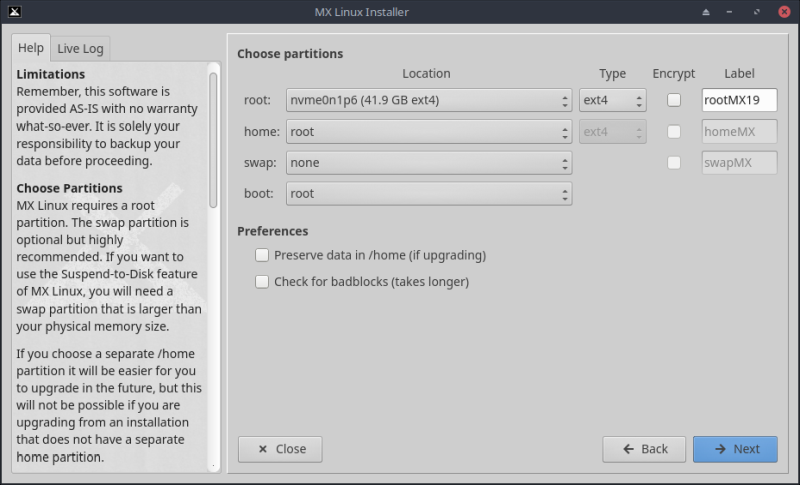Click the homeMX label field
The height and width of the screenshot is (485, 800).
pos(739,132)
